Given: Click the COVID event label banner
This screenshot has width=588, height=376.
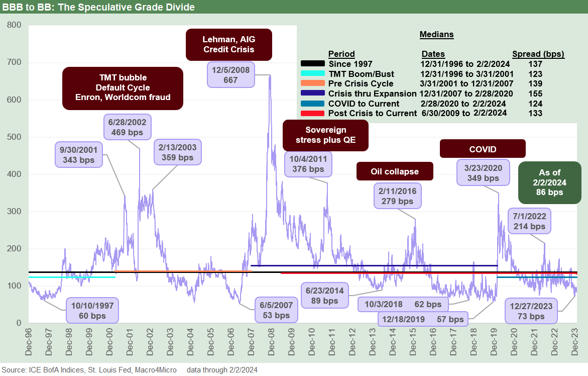Looking at the screenshot, I should [x=483, y=148].
